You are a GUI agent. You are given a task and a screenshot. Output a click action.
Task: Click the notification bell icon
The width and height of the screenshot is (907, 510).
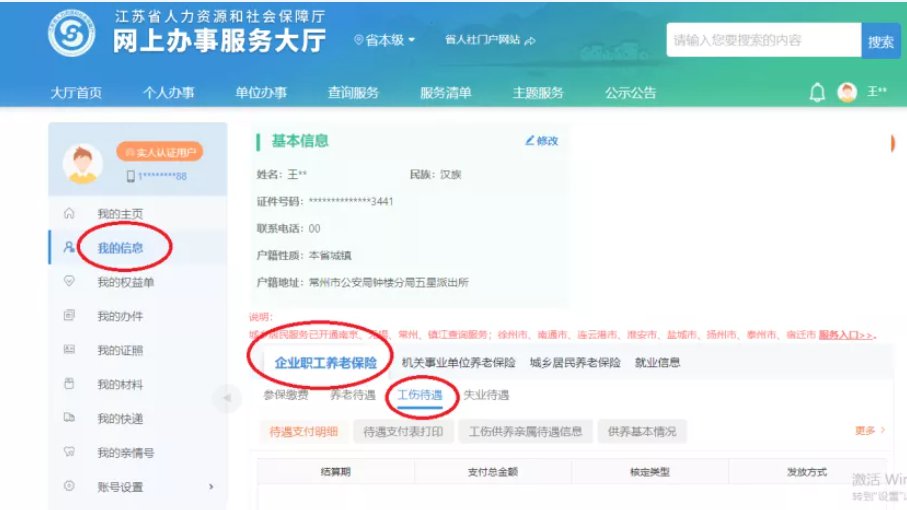point(817,93)
